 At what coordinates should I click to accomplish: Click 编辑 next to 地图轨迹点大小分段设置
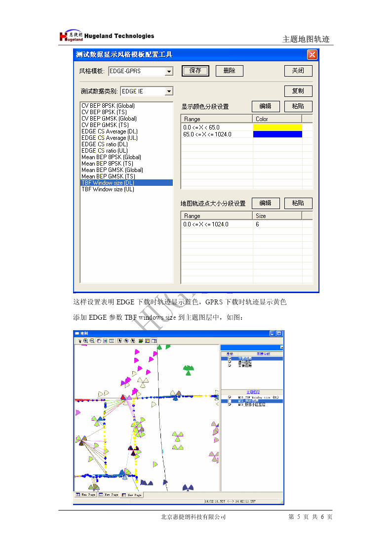click(266, 203)
